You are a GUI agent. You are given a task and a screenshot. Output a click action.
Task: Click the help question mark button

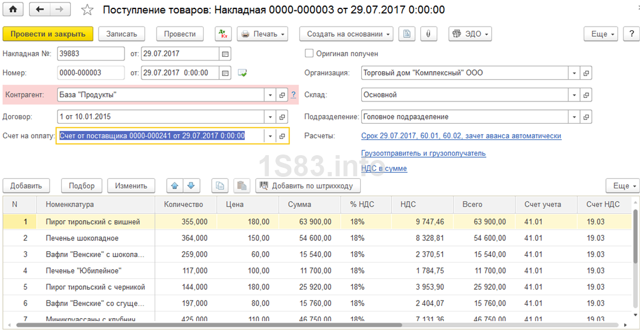coord(631,34)
